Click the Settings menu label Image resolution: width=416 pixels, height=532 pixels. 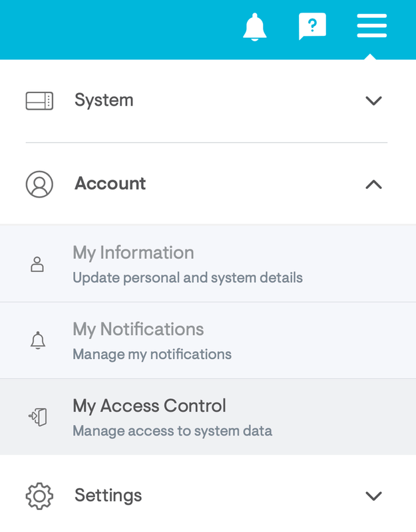[x=108, y=495]
